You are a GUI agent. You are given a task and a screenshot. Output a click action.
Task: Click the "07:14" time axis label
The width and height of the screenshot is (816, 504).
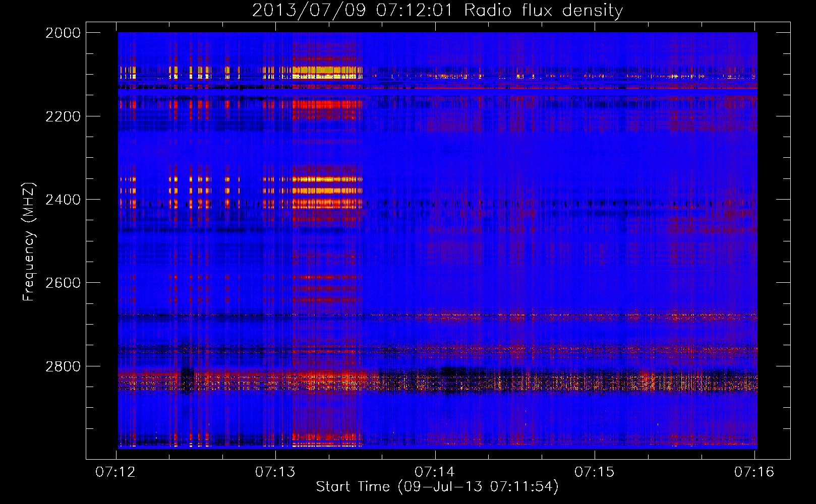pyautogui.click(x=435, y=472)
